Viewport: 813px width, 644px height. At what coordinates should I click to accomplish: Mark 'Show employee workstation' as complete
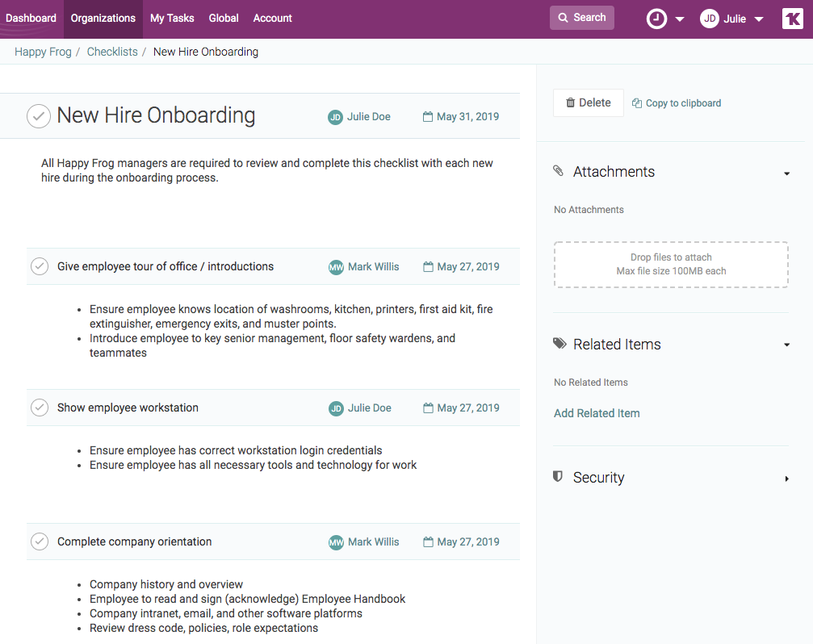[39, 408]
